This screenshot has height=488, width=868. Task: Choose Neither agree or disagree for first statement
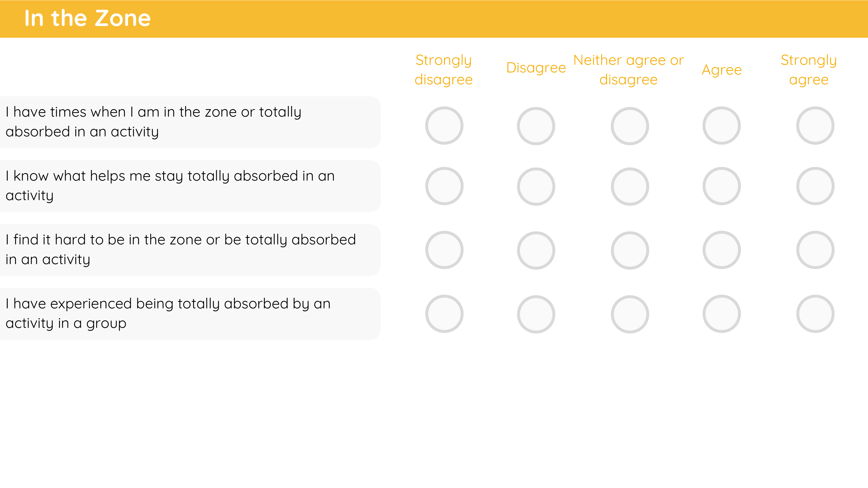tap(630, 126)
